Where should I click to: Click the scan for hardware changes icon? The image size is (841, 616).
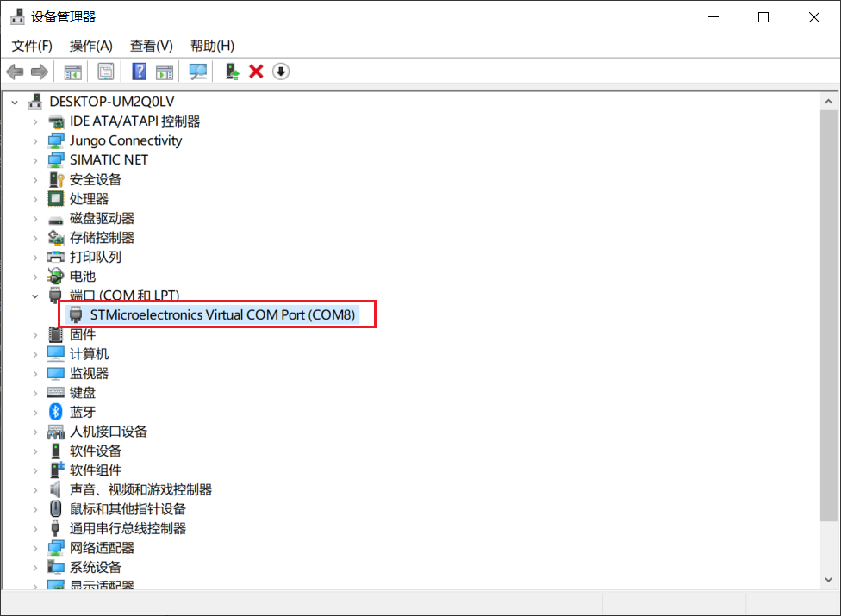point(198,72)
